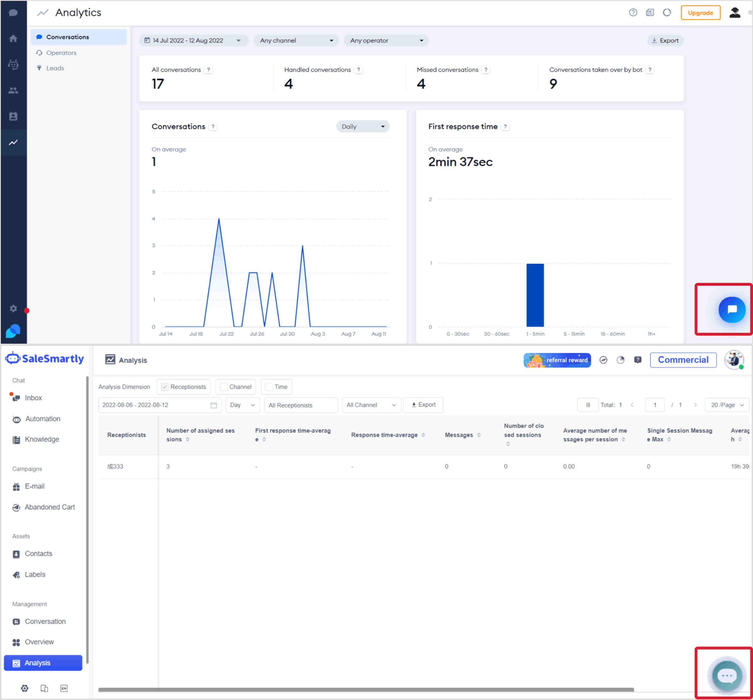Open help question icon in SaleSmartly header
753x700 pixels.
(638, 360)
